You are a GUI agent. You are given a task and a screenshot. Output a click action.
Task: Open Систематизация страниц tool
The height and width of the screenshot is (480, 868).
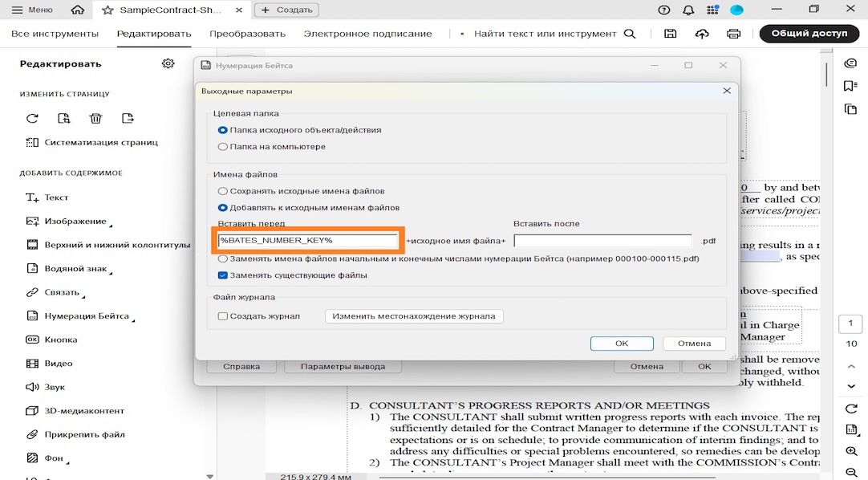point(92,142)
